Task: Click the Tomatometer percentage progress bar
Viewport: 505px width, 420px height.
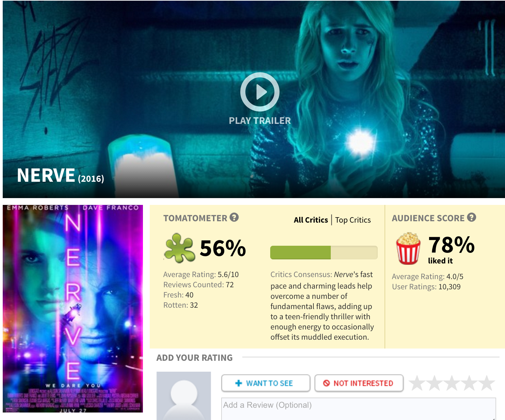Action: tap(324, 253)
